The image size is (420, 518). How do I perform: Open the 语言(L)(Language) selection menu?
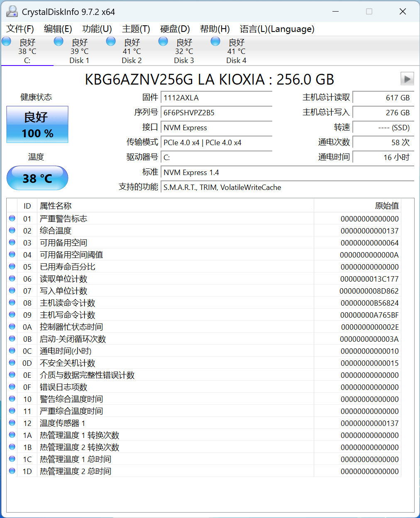(276, 29)
